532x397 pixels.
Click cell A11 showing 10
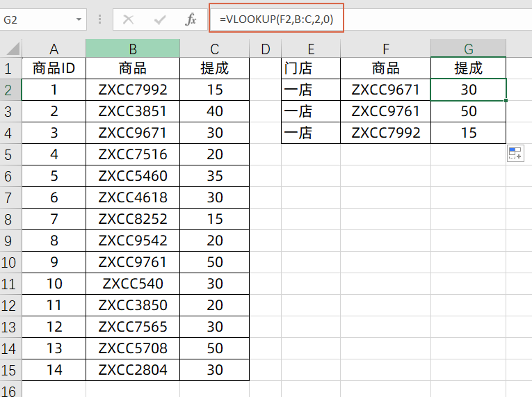click(54, 284)
